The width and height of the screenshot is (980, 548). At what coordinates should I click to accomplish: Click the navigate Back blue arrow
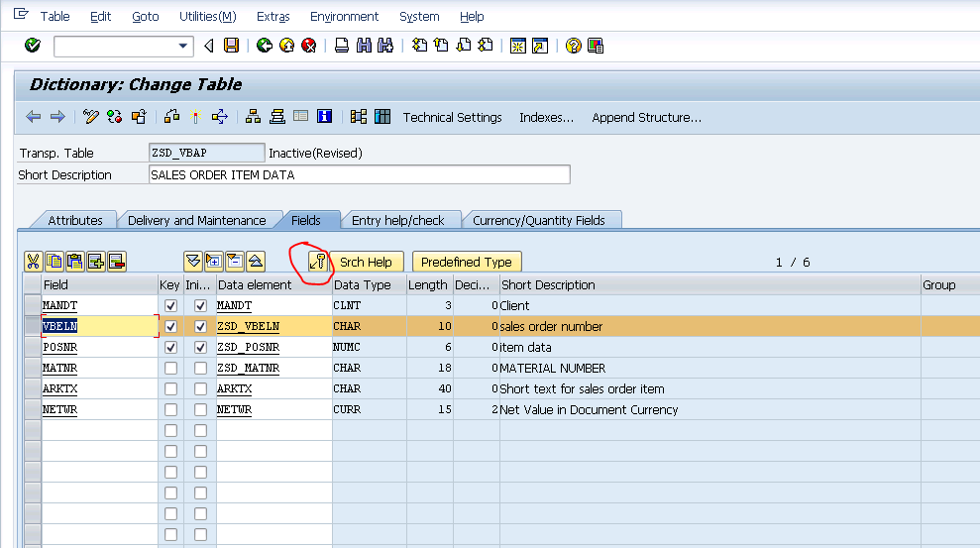click(x=33, y=117)
